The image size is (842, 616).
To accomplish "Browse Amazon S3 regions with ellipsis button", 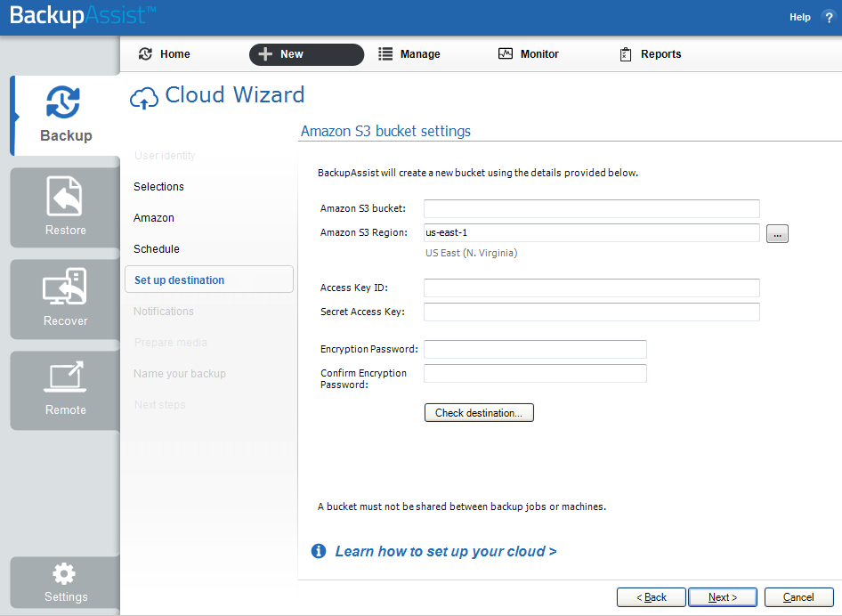I will (x=777, y=233).
